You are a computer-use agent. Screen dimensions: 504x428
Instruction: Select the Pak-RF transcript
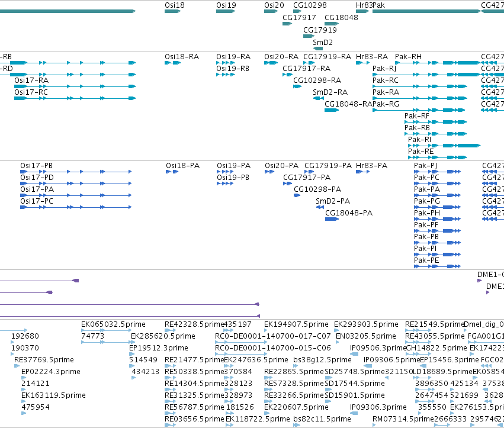[435, 122]
